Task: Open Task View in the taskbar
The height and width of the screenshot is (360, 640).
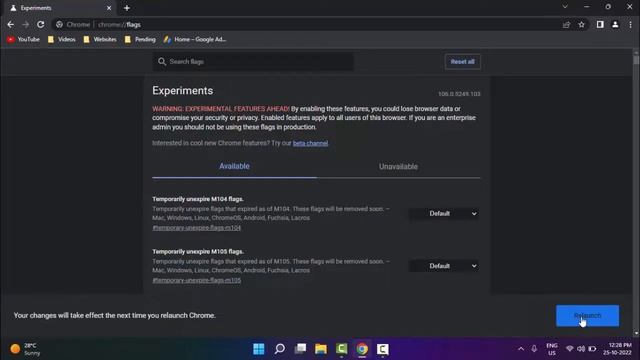Action: [x=300, y=349]
